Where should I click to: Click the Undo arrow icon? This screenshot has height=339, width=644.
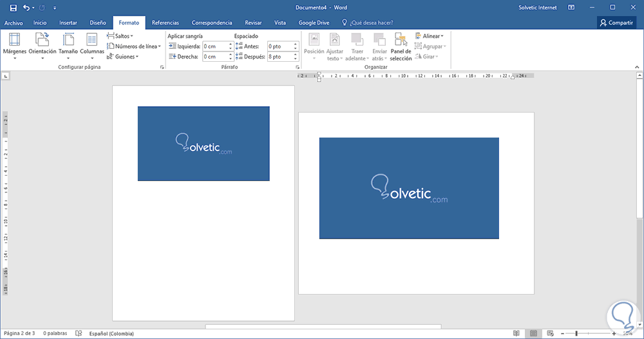(x=26, y=8)
